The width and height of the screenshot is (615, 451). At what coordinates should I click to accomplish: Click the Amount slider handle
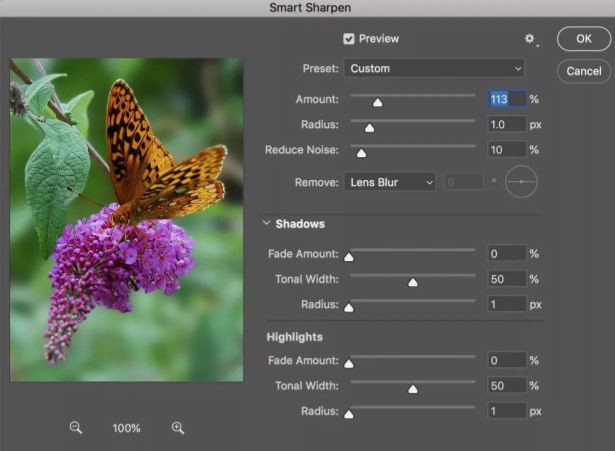pyautogui.click(x=377, y=103)
